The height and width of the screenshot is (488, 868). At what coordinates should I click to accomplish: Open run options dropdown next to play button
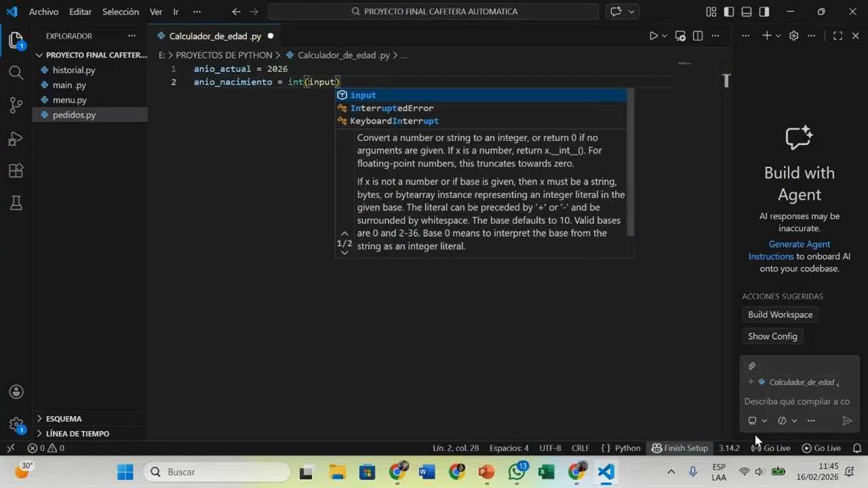tap(665, 36)
